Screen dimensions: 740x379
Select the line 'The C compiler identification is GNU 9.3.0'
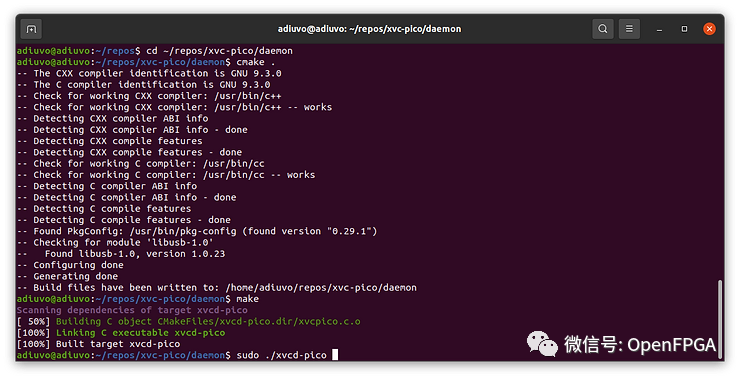[x=143, y=84]
